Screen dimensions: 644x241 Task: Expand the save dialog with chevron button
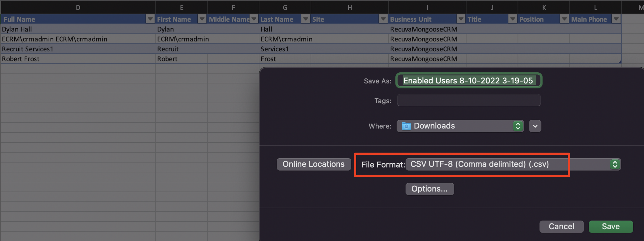pos(535,126)
